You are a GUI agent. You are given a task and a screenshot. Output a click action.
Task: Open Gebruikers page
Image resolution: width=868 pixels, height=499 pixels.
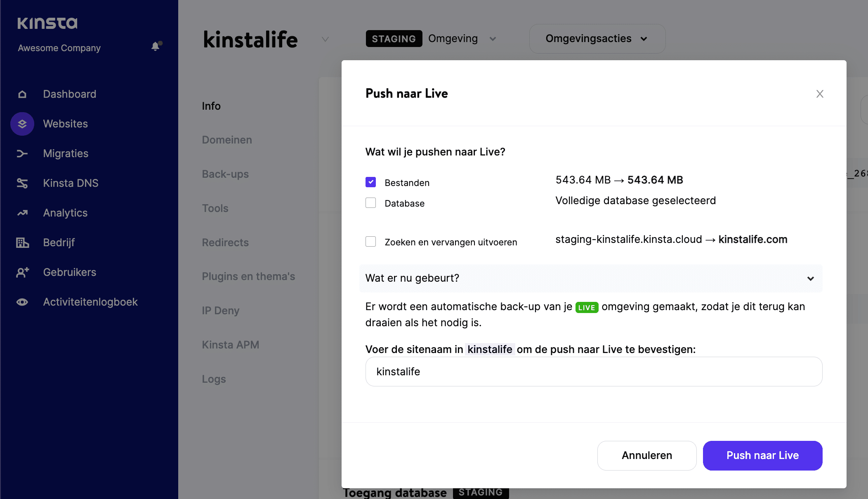(69, 272)
